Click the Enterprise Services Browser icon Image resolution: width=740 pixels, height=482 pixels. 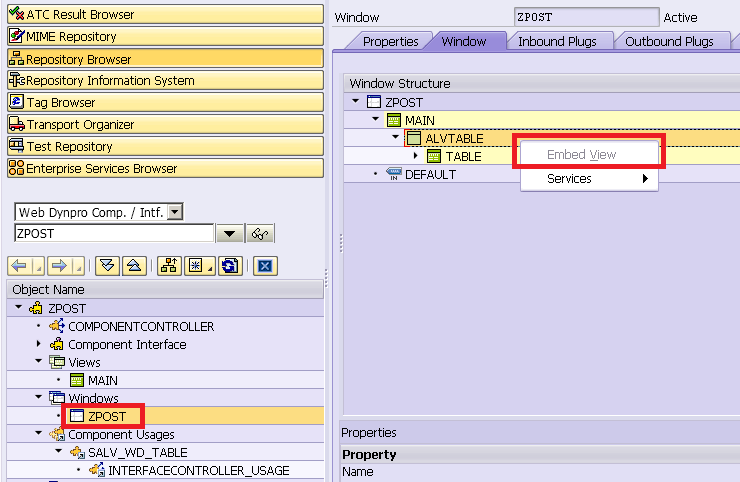tap(17, 167)
